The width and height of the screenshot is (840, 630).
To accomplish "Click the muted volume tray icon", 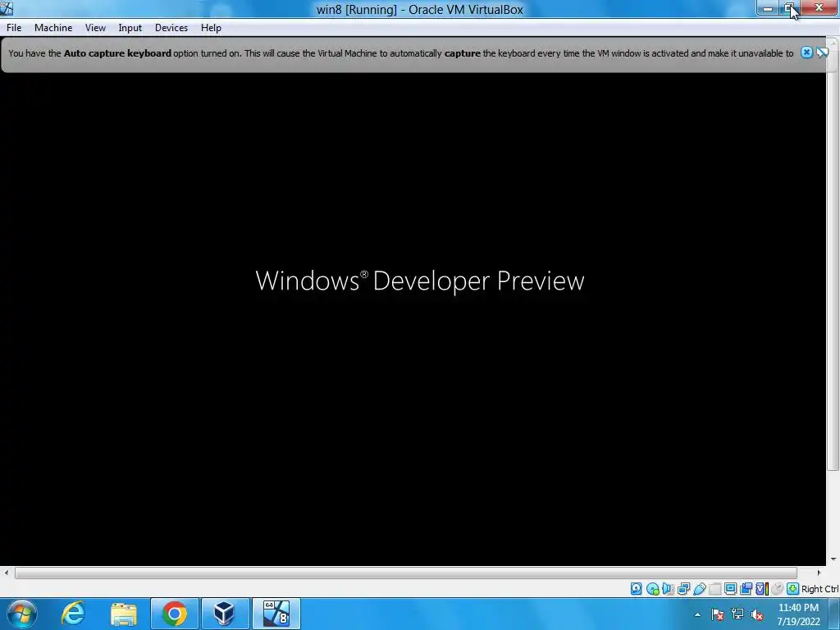I will (x=757, y=614).
